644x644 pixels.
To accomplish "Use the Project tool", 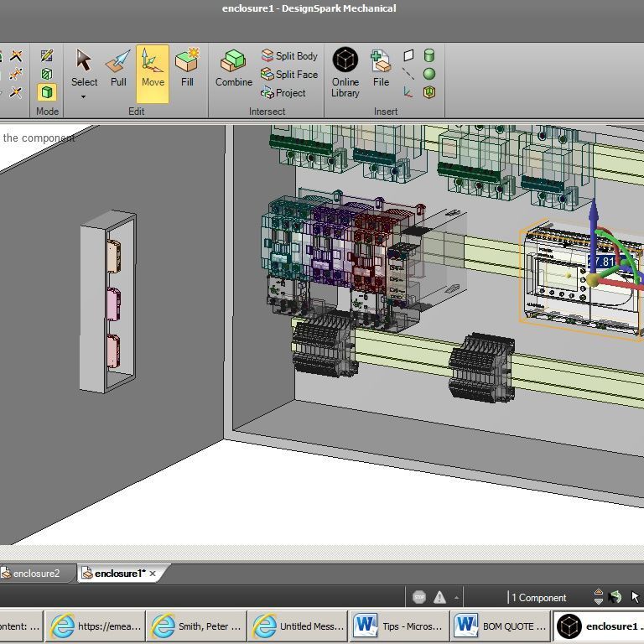I will (x=283, y=93).
